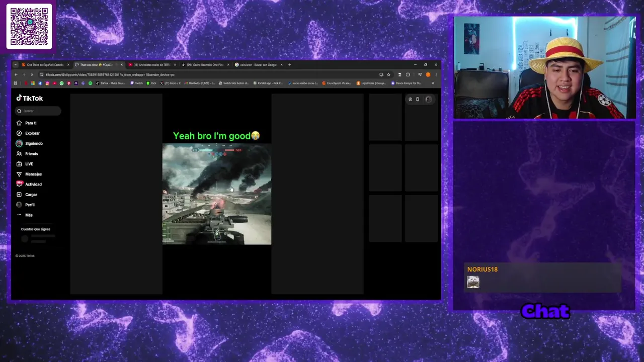Open Perfil from the sidebar
The image size is (644, 362).
(26, 205)
